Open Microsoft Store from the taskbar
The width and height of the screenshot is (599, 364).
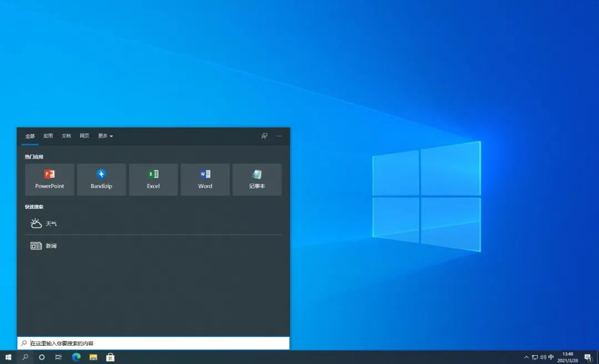pyautogui.click(x=110, y=357)
